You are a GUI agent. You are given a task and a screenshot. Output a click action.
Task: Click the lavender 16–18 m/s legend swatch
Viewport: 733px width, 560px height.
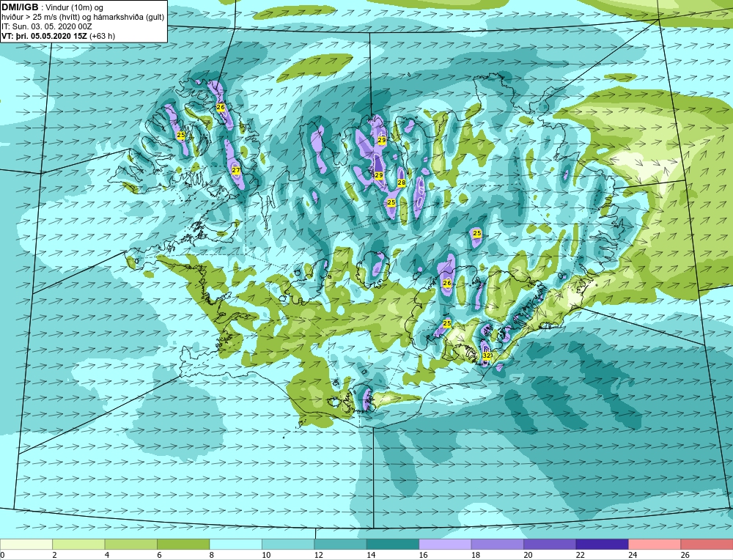tap(445, 544)
